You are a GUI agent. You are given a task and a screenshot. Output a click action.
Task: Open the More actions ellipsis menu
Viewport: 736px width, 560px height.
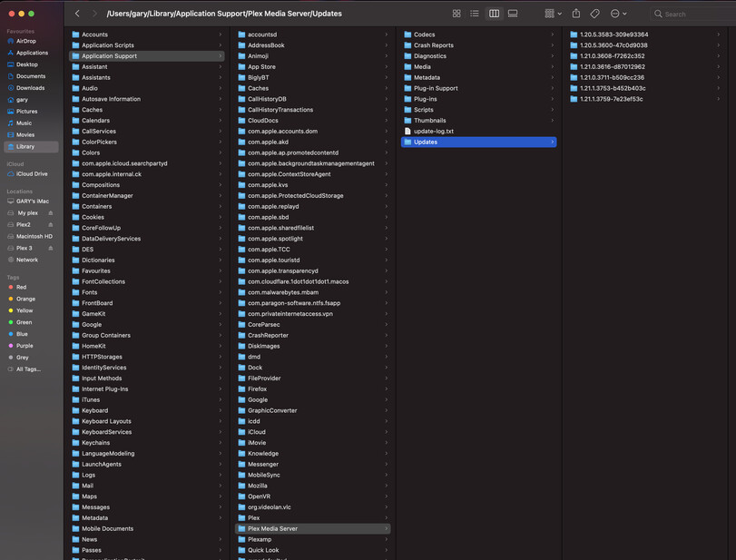[618, 14]
